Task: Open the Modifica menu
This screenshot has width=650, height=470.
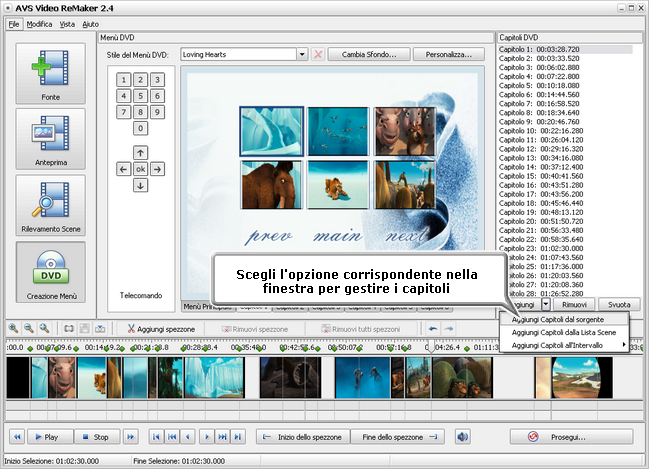Action: pyautogui.click(x=39, y=24)
